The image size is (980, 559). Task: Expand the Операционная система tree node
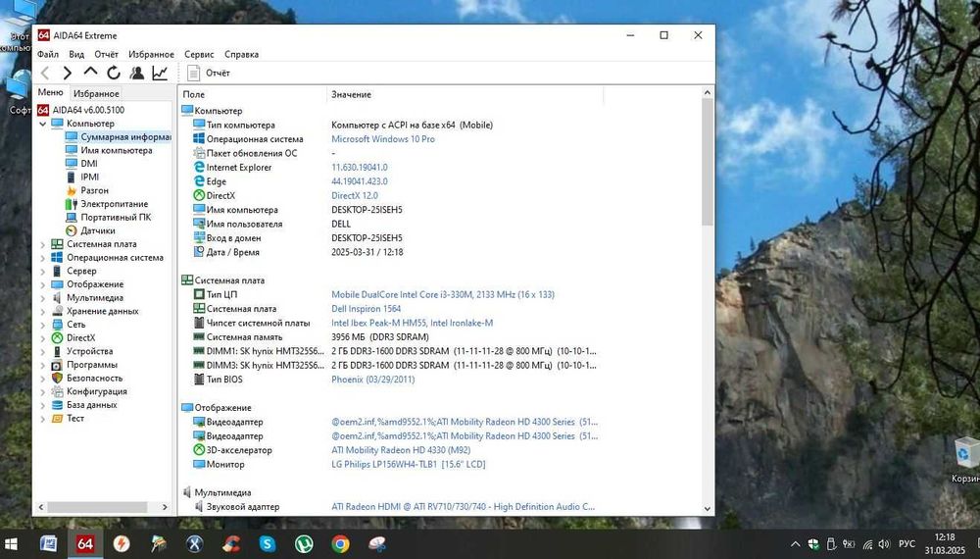click(43, 258)
